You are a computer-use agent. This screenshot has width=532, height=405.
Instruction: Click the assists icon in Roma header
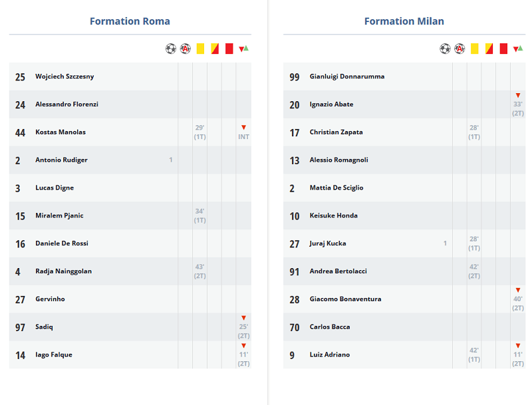186,49
